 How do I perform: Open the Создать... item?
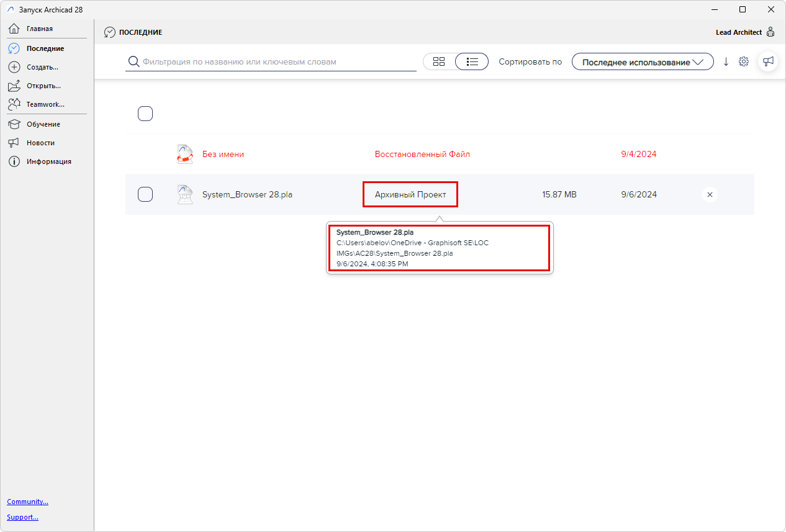point(42,67)
